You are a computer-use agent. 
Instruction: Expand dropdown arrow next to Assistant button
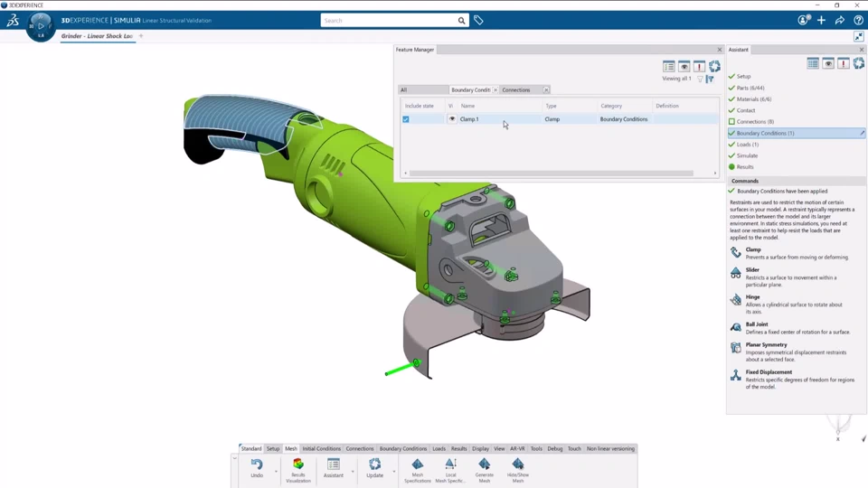click(353, 472)
